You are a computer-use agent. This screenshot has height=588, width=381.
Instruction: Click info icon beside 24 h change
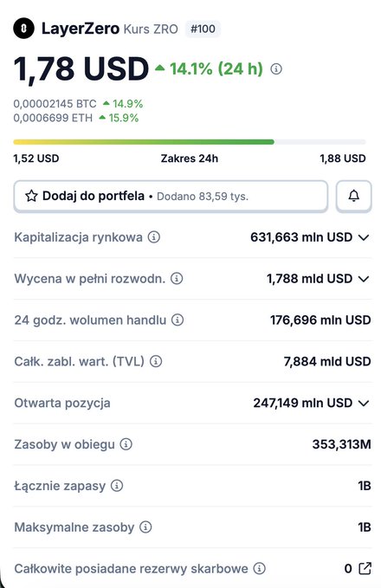[276, 69]
